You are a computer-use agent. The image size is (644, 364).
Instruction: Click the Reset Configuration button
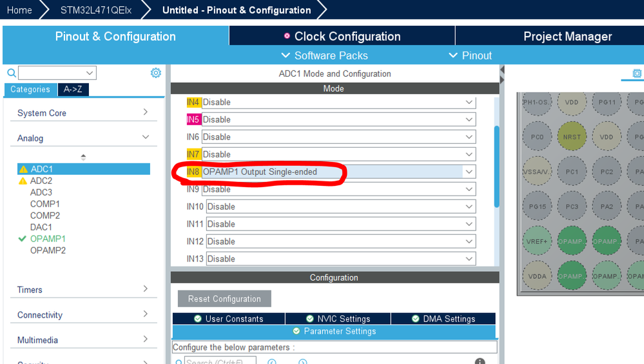click(224, 299)
